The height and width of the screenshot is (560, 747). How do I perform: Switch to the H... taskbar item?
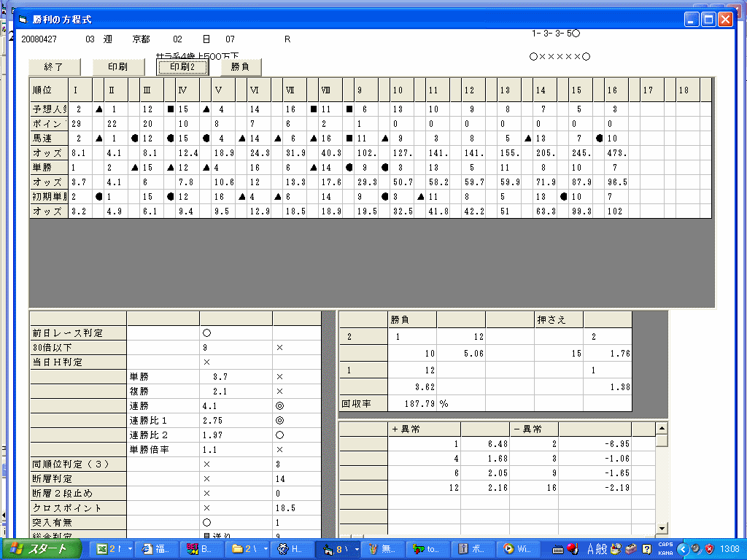tap(292, 549)
